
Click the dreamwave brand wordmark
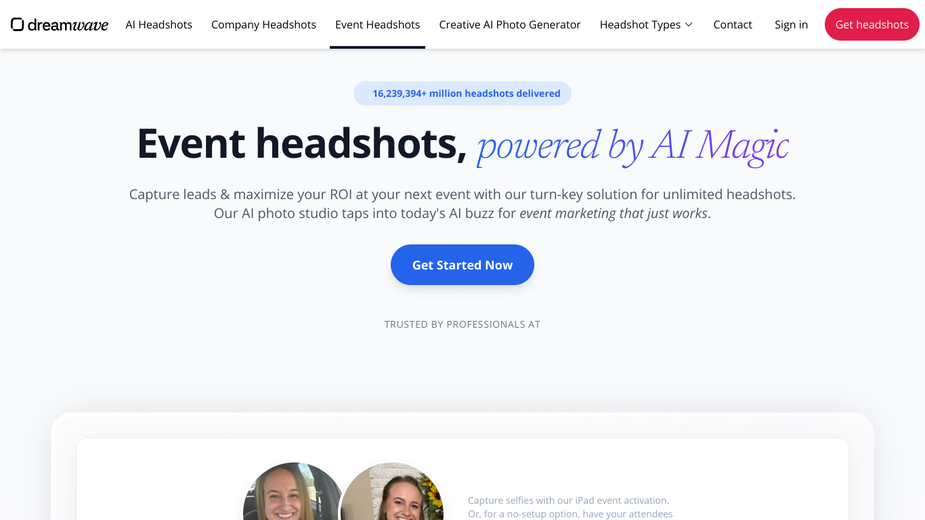coord(68,25)
